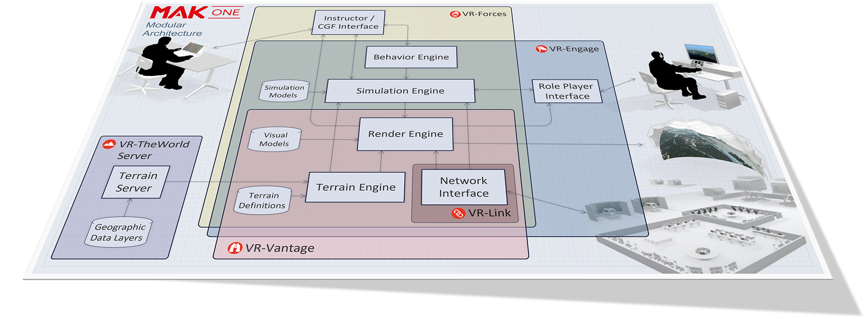The width and height of the screenshot is (868, 319).
Task: Click the Render Engine box
Action: 405,134
